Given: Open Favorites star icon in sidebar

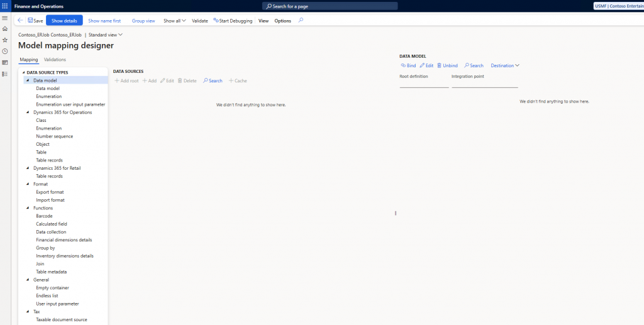Looking at the screenshot, I should 5,40.
